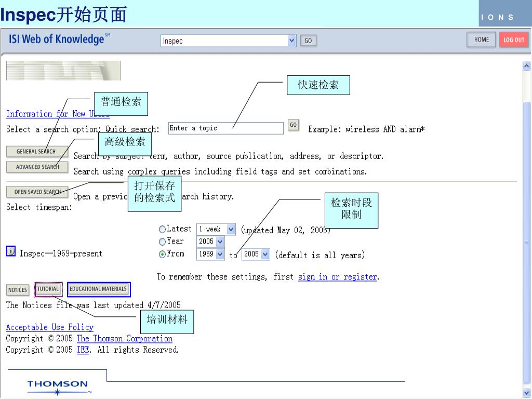Click the banner image under the header
Screen dimensions: 532x399
pos(63,71)
